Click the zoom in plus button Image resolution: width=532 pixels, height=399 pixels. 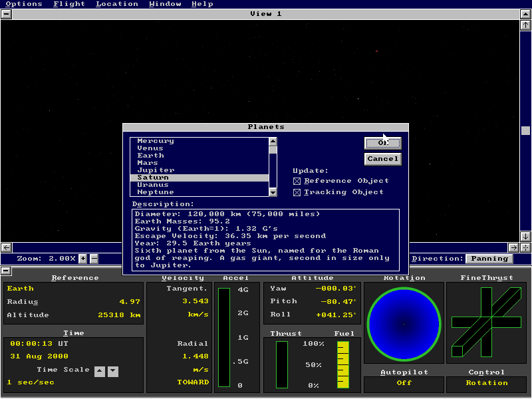(83, 259)
